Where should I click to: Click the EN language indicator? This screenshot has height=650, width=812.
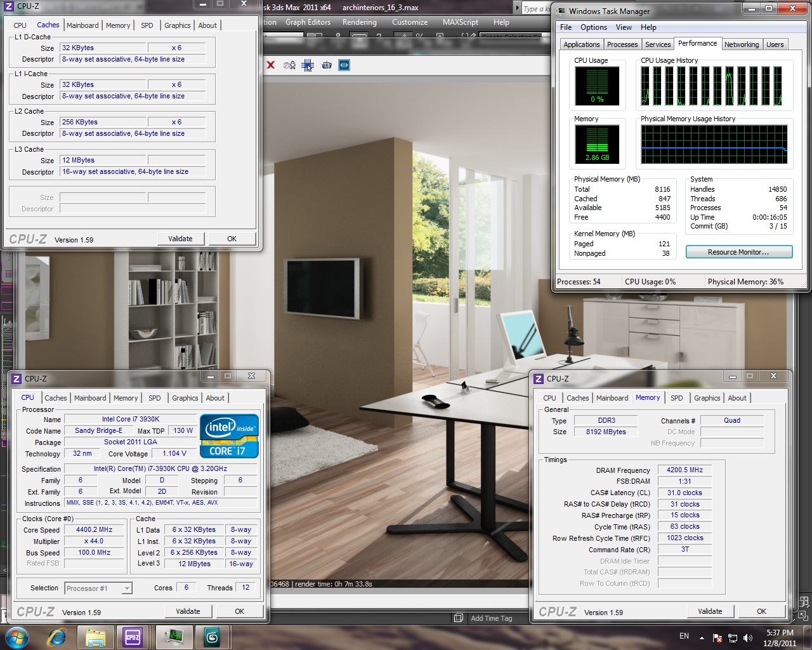pyautogui.click(x=684, y=636)
